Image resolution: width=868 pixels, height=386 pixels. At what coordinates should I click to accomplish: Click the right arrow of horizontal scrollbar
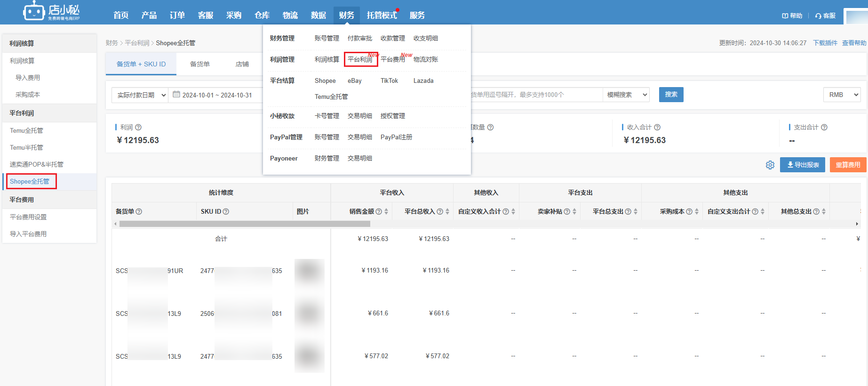[x=857, y=224]
